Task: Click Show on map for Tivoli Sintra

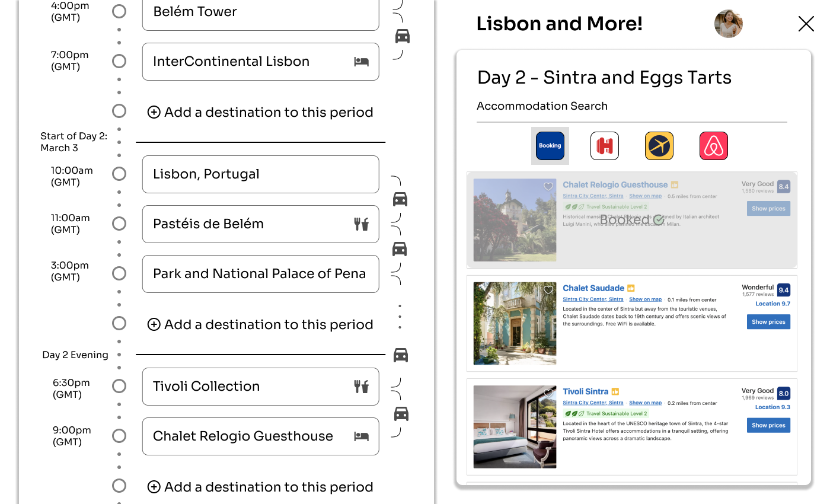Action: pos(645,403)
